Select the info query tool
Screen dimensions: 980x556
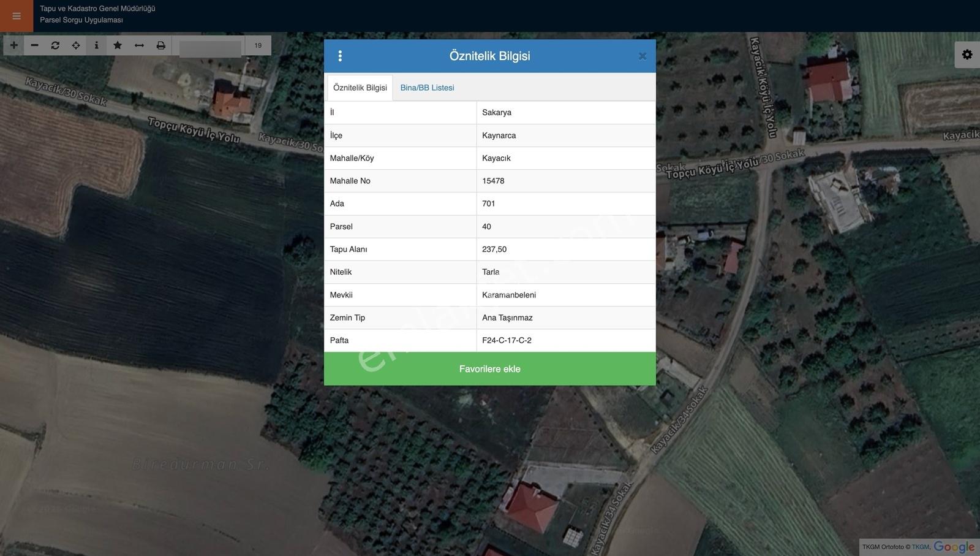coord(96,45)
